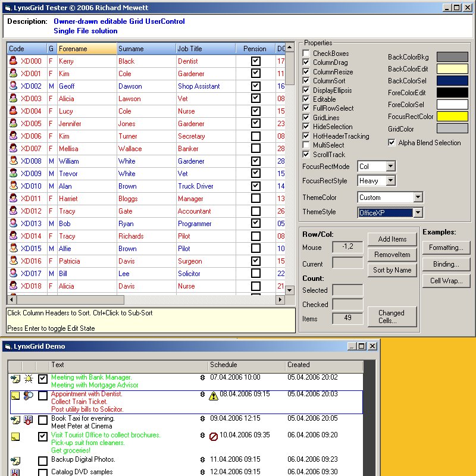Viewport: 476px width, 476px height.
Task: Click the sun icon in the Bank Manager row
Action: (28, 378)
